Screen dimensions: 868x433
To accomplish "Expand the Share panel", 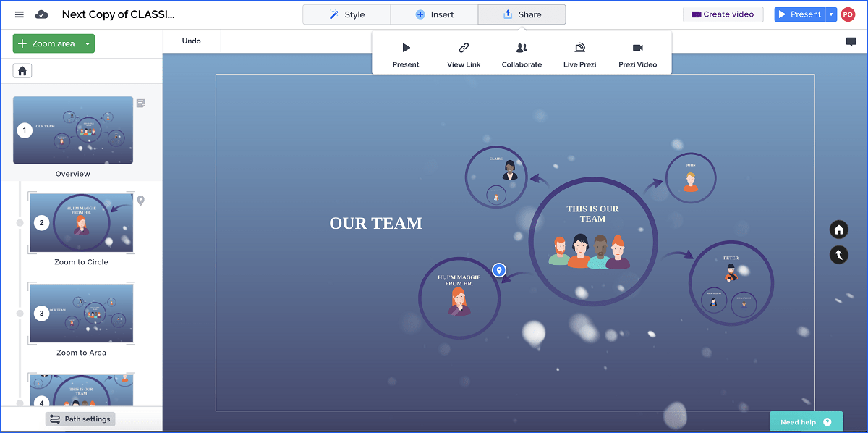I will pos(522,14).
